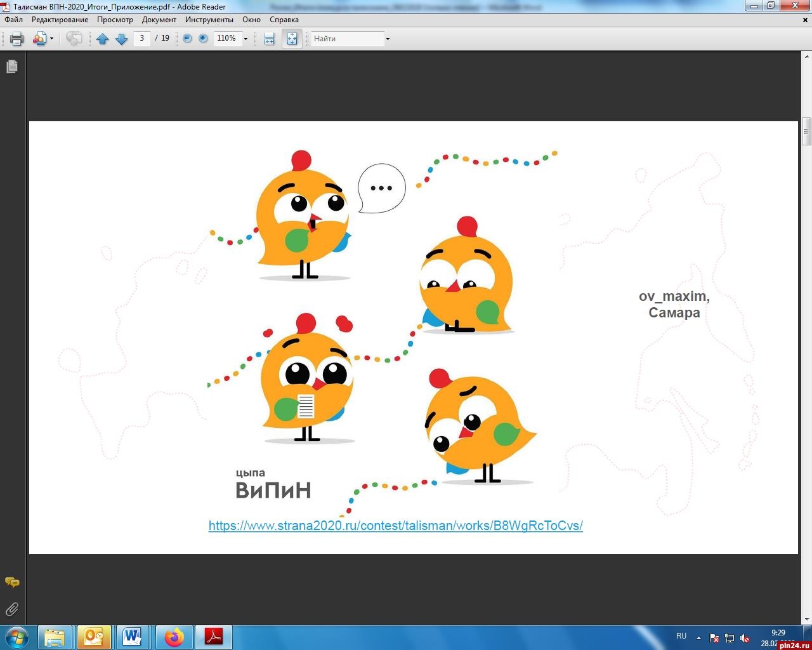Click the page number field showing 3
Image resolution: width=812 pixels, height=650 pixels.
pyautogui.click(x=141, y=38)
